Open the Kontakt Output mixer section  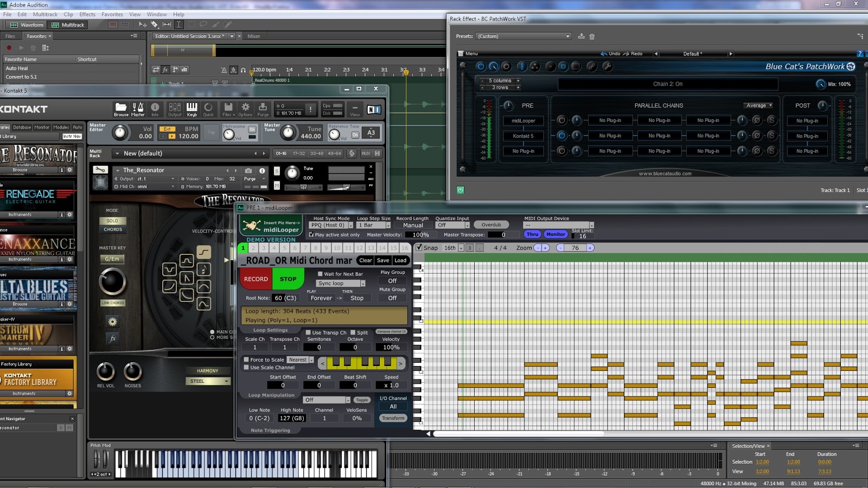[175, 109]
